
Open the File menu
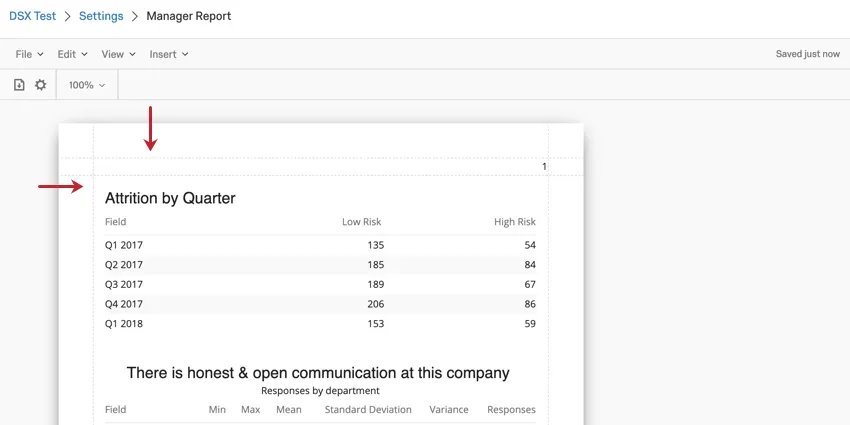coord(29,54)
